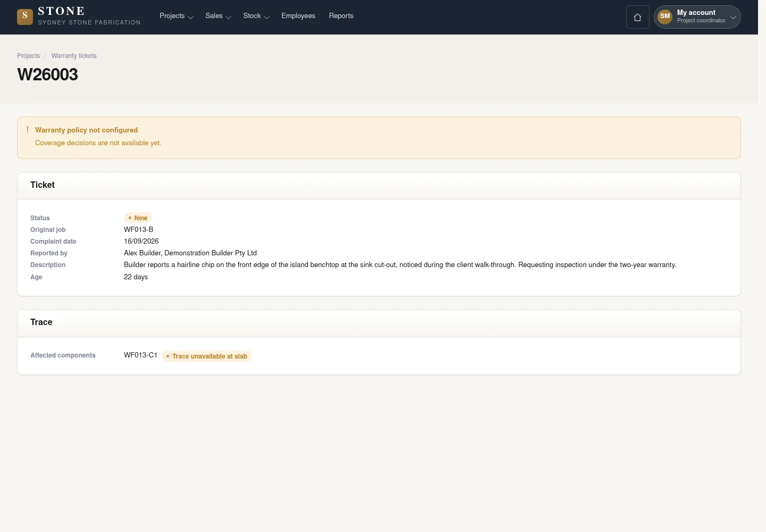Click affected component WF013-C1

point(140,355)
